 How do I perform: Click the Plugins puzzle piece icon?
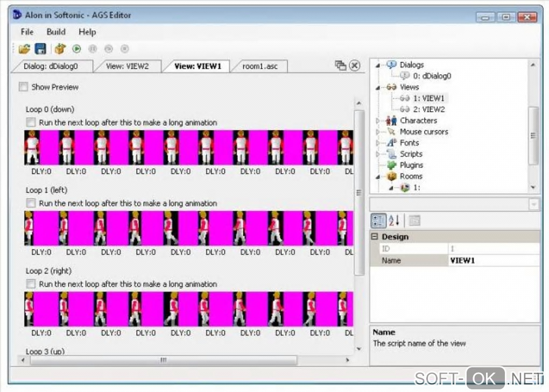click(391, 165)
